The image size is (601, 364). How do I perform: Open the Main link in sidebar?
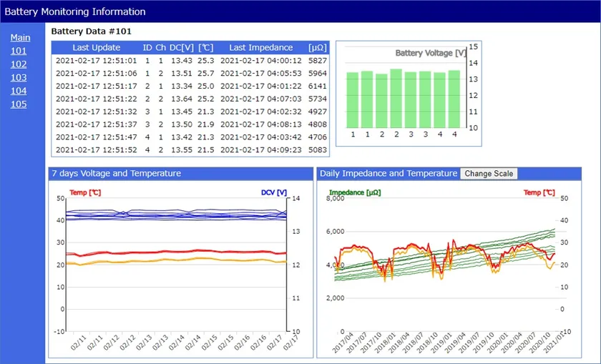tap(20, 37)
